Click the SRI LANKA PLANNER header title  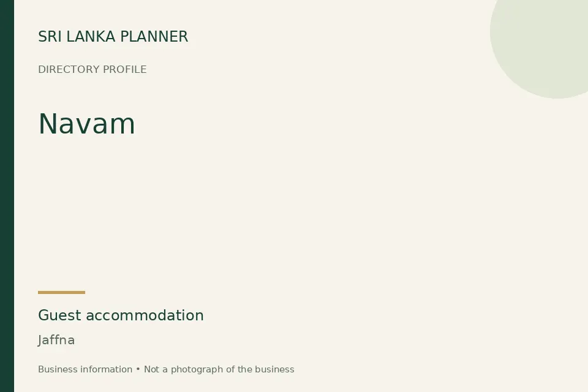(113, 37)
